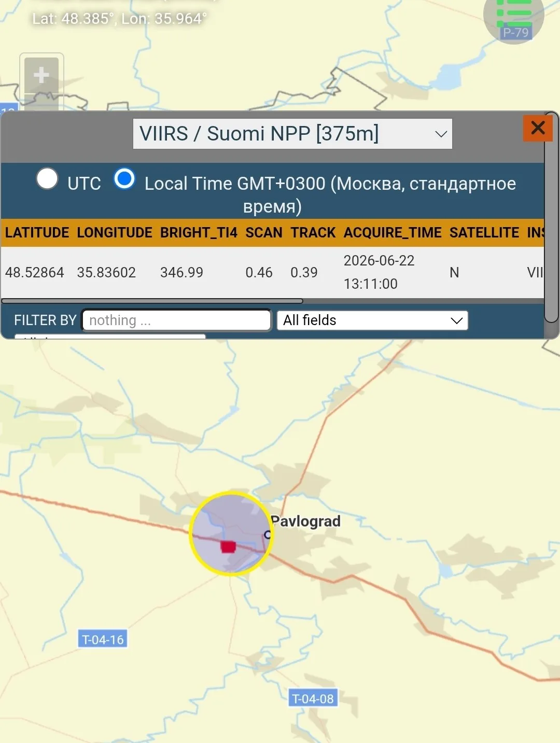Click the LONGITUDE column header
The width and height of the screenshot is (560, 743).
coord(115,233)
